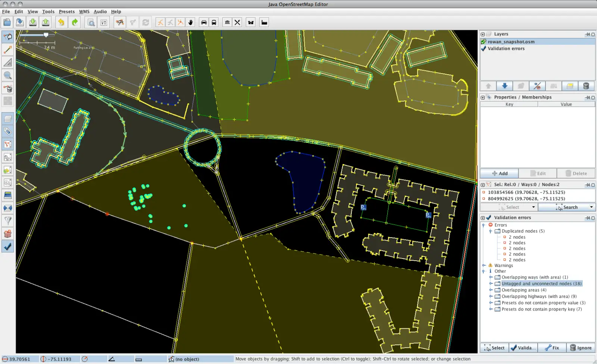Click the Add button in Properties panel
Screen dimensions: 597x364
tap(499, 173)
